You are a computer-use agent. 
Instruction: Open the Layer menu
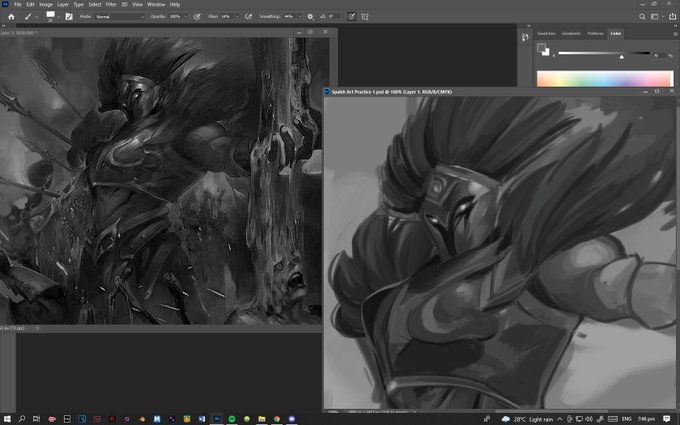[x=63, y=4]
